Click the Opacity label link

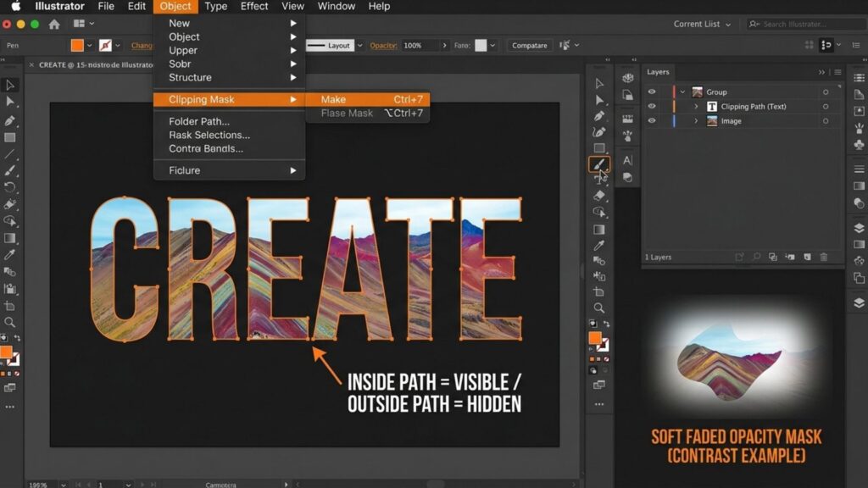pyautogui.click(x=383, y=46)
